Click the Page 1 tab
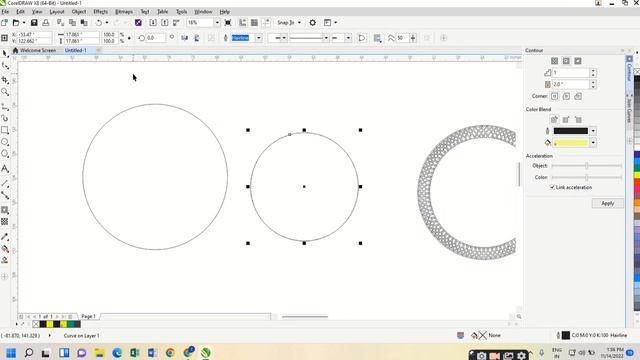The height and width of the screenshot is (360, 640). [89, 316]
